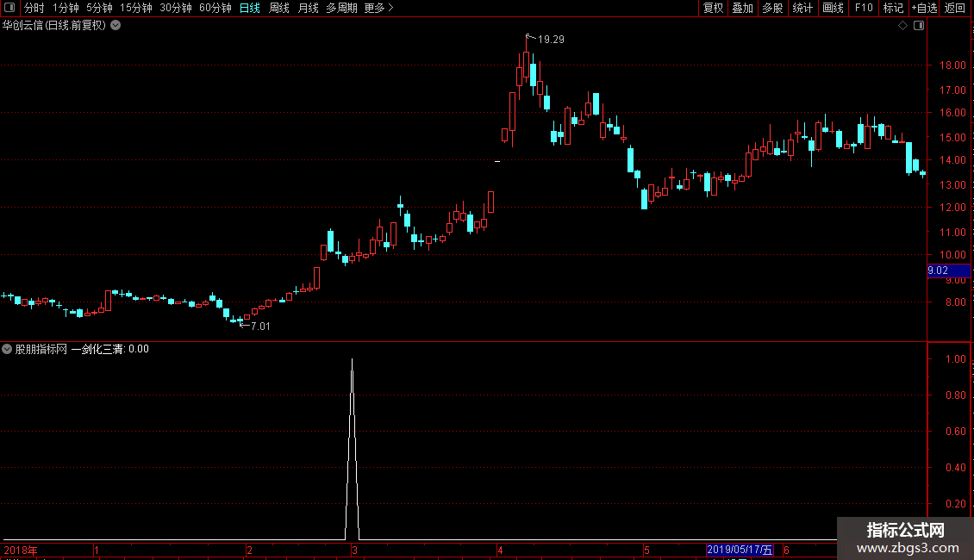Click the 华创云信(日线.前复权) chart title
This screenshot has width=974, height=560.
(x=54, y=26)
